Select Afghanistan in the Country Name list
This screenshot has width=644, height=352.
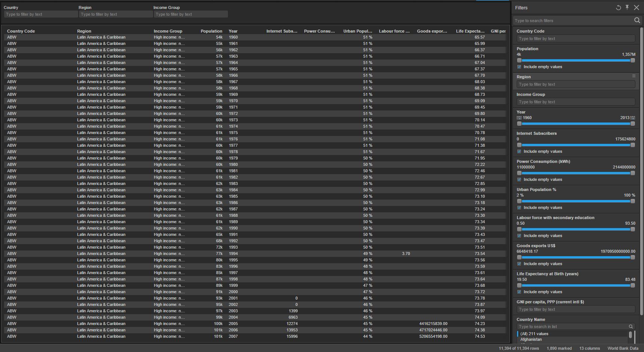(531, 339)
